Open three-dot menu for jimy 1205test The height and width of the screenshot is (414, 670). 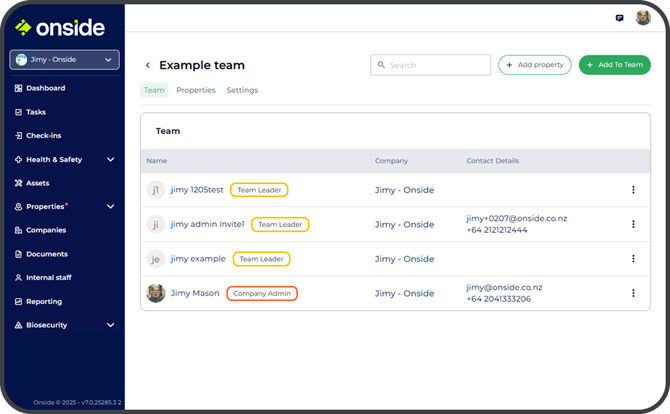click(x=632, y=190)
